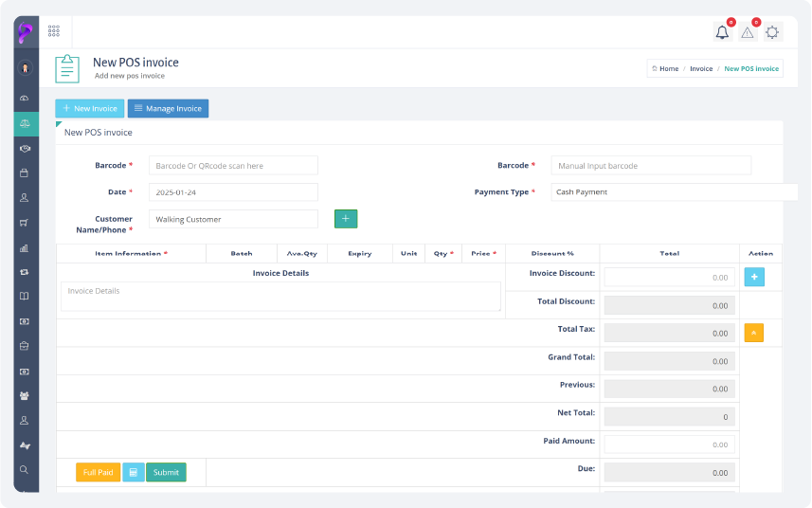Click the warning triangle alert icon
The width and height of the screenshot is (812, 508).
click(748, 32)
